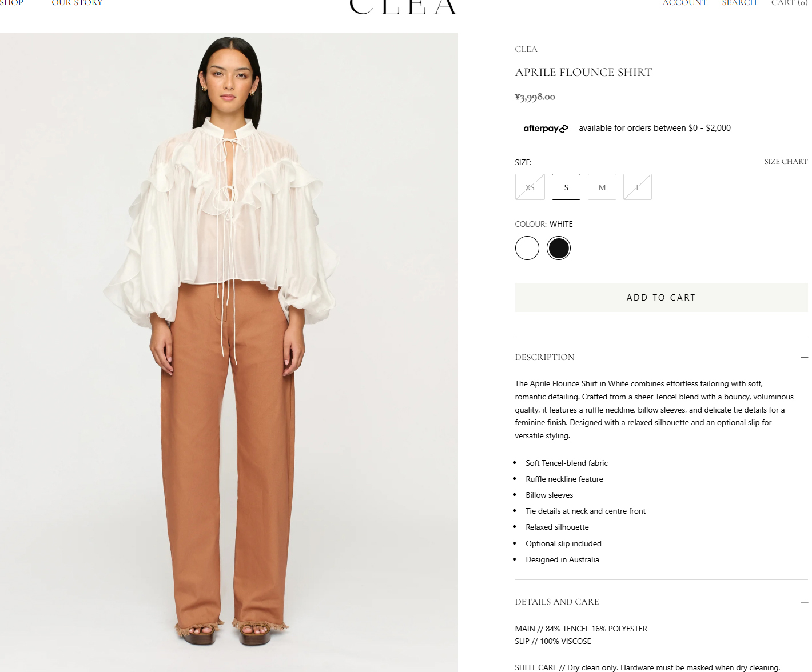Select the crossed-out L size
Screen dimensions: 812x672
[638, 187]
